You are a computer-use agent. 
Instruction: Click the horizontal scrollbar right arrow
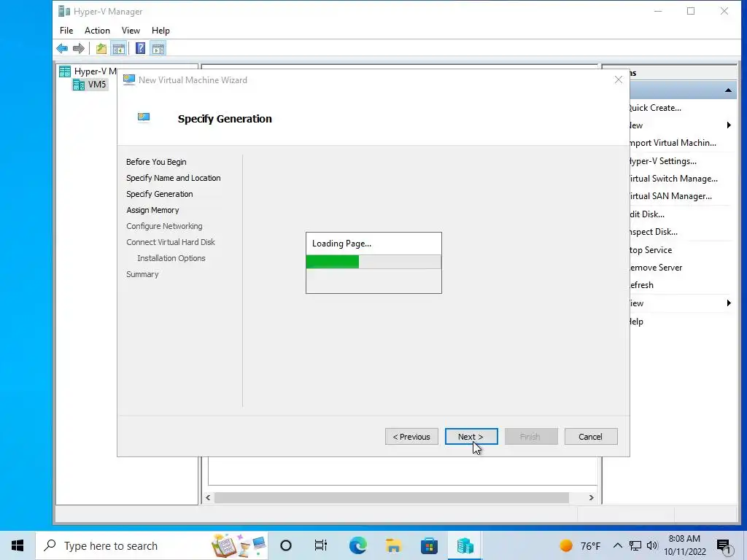pos(591,497)
